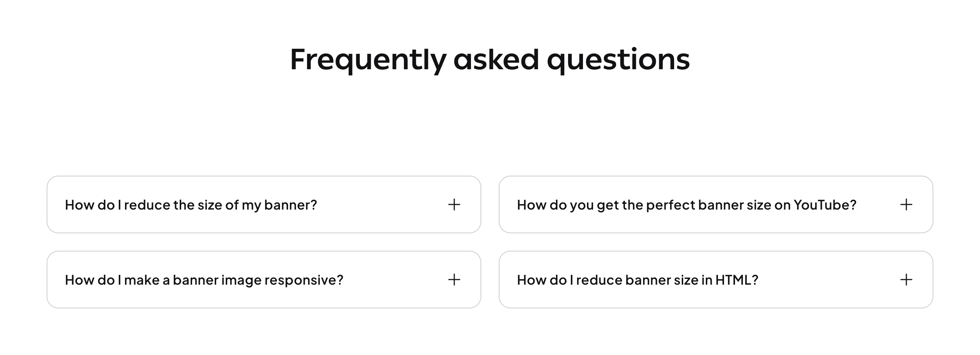Click the plus icon for reducing banner size
980x355 pixels.
[454, 205]
